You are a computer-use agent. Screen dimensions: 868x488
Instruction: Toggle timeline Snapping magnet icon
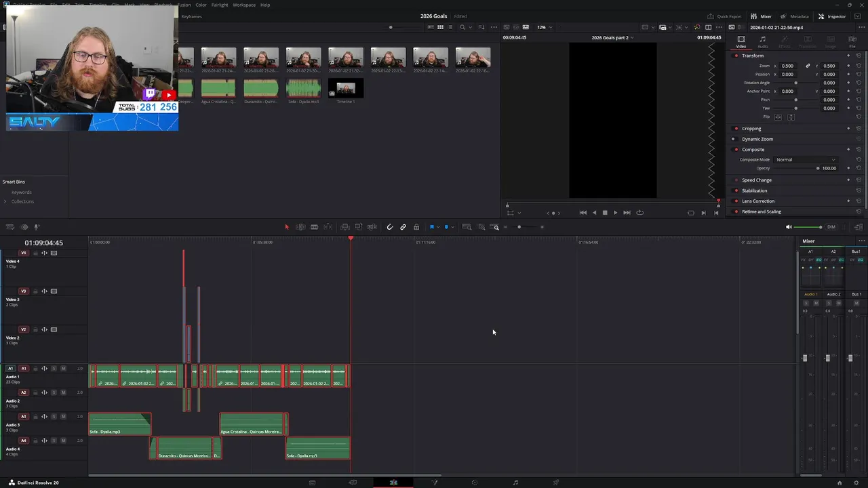pyautogui.click(x=389, y=227)
